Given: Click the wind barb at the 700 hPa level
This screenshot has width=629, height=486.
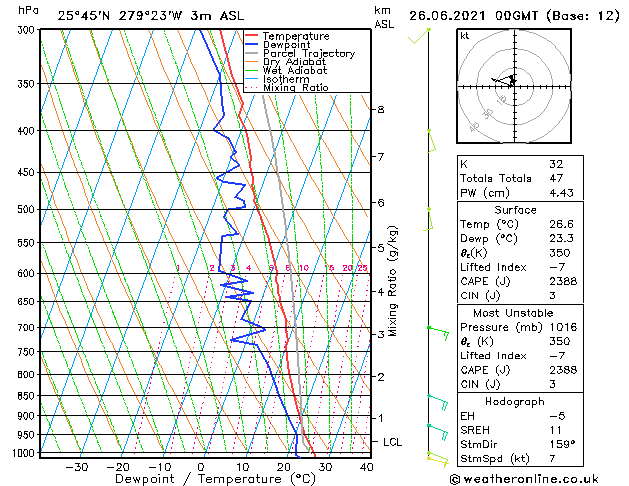Looking at the screenshot, I should [x=438, y=333].
